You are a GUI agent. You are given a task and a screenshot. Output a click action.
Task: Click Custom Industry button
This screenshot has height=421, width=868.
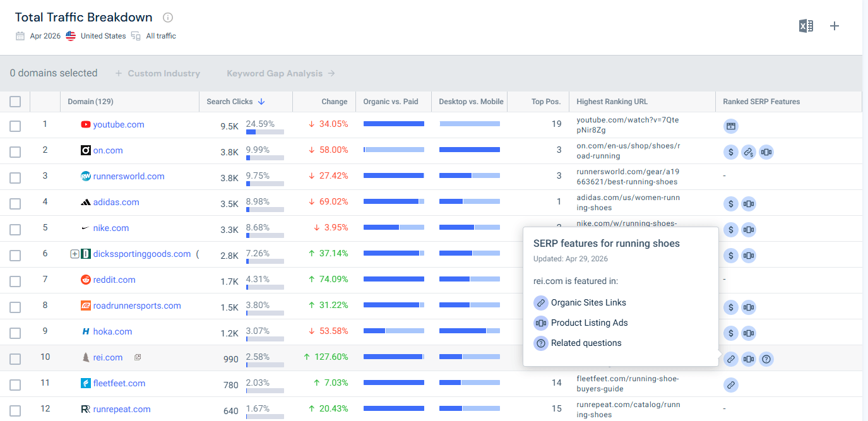point(157,73)
